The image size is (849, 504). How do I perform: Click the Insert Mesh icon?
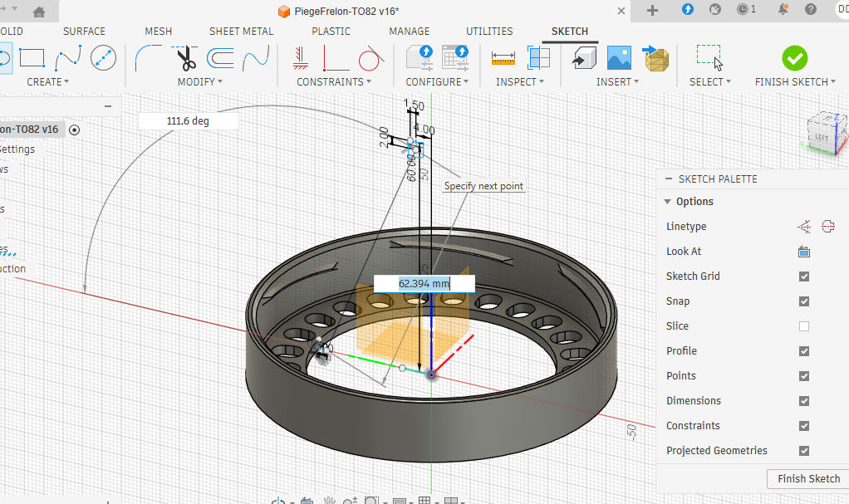(x=655, y=58)
